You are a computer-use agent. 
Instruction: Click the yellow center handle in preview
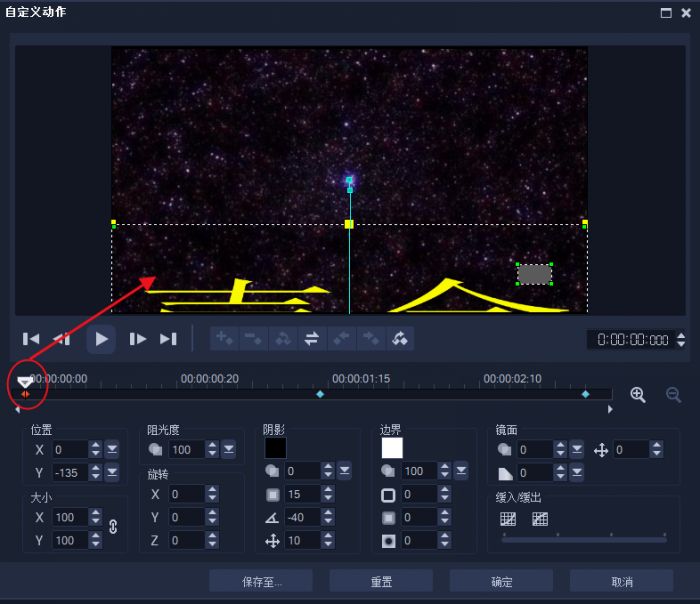tap(349, 224)
